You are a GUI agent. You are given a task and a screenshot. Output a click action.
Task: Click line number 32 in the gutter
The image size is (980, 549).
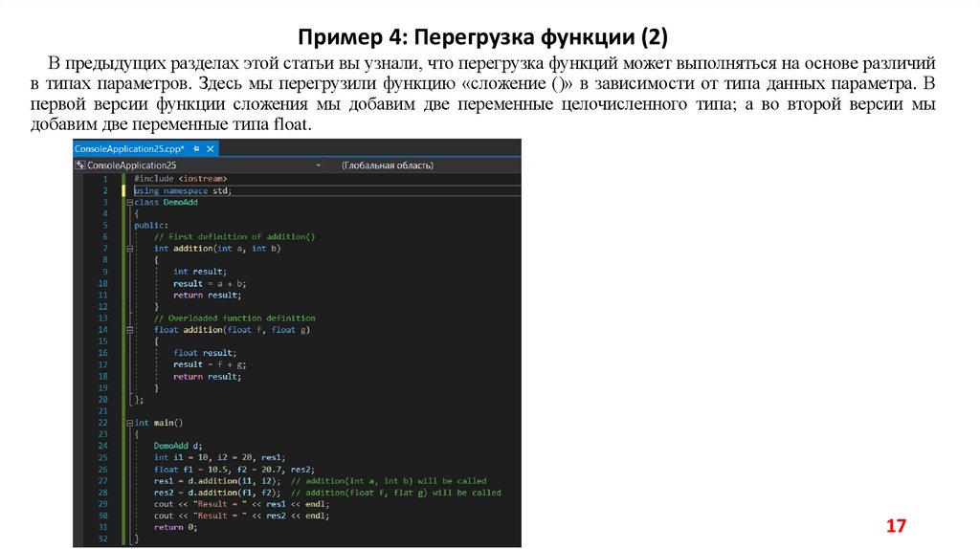(x=102, y=538)
